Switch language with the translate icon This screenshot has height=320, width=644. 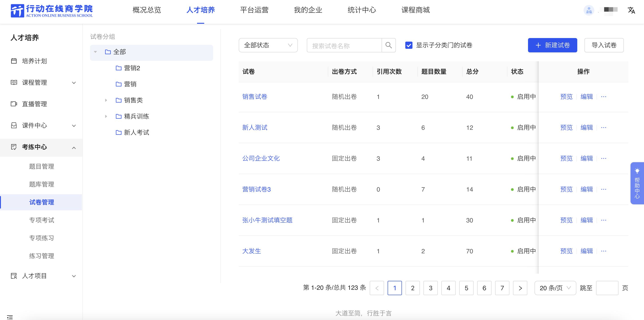631,10
